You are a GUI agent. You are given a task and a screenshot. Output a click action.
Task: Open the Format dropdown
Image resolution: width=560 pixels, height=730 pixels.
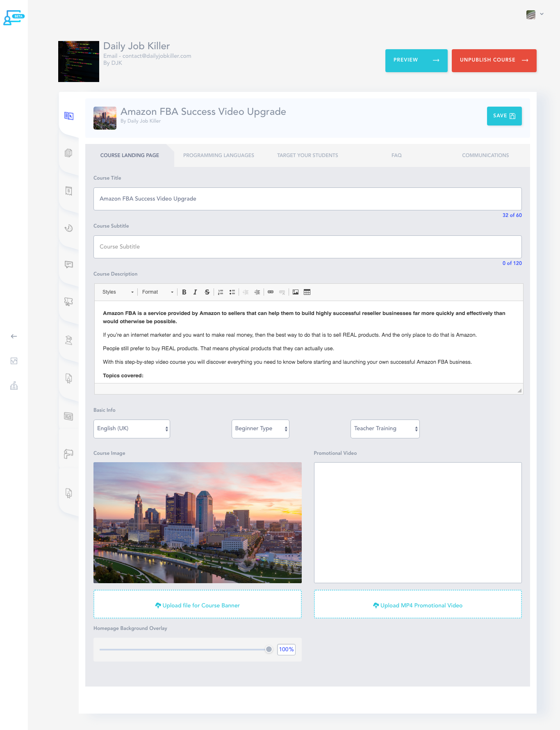point(157,292)
